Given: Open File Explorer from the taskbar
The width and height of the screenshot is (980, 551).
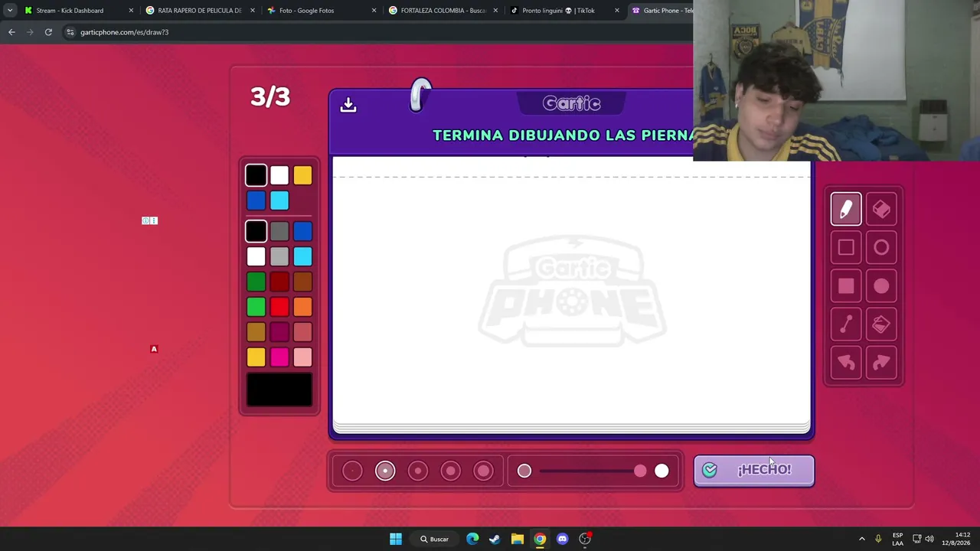Looking at the screenshot, I should [518, 539].
